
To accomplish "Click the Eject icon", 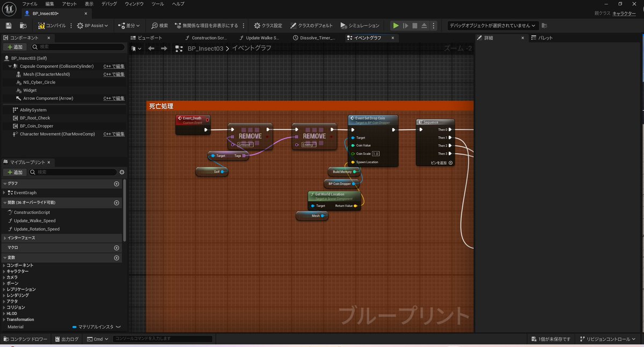I will [x=424, y=25].
